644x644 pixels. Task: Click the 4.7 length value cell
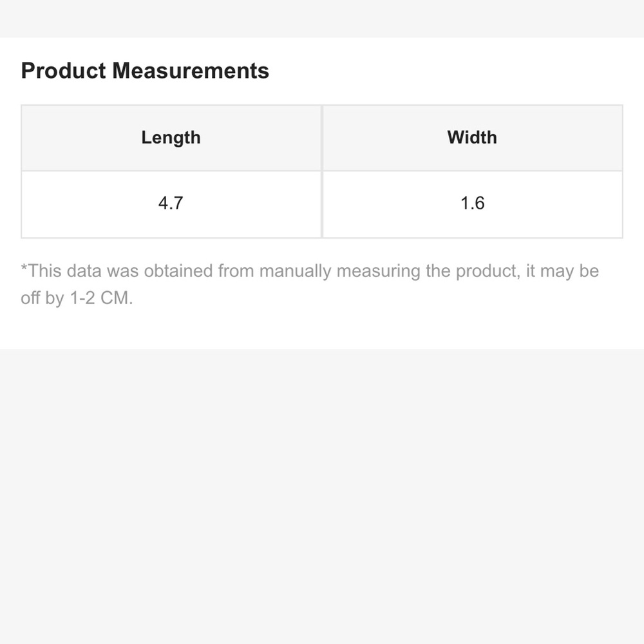coord(171,204)
